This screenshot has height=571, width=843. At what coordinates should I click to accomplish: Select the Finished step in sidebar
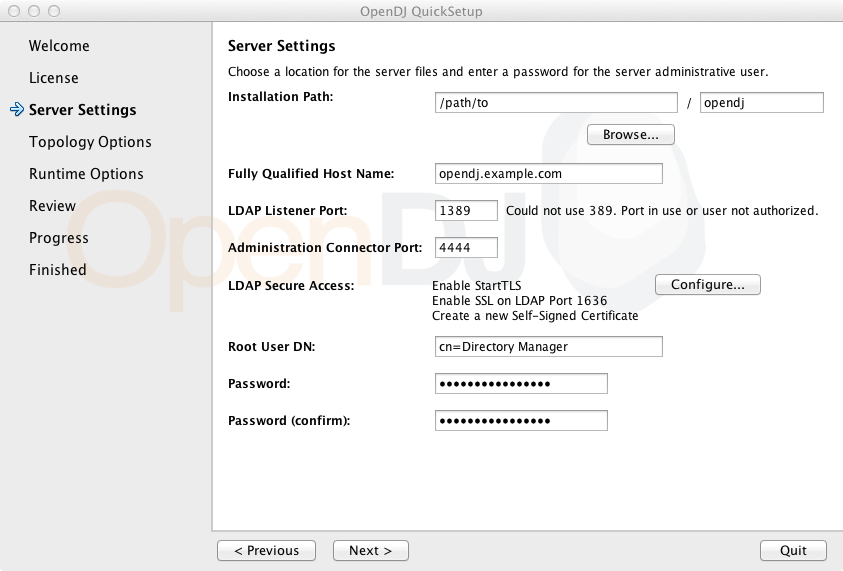click(58, 270)
